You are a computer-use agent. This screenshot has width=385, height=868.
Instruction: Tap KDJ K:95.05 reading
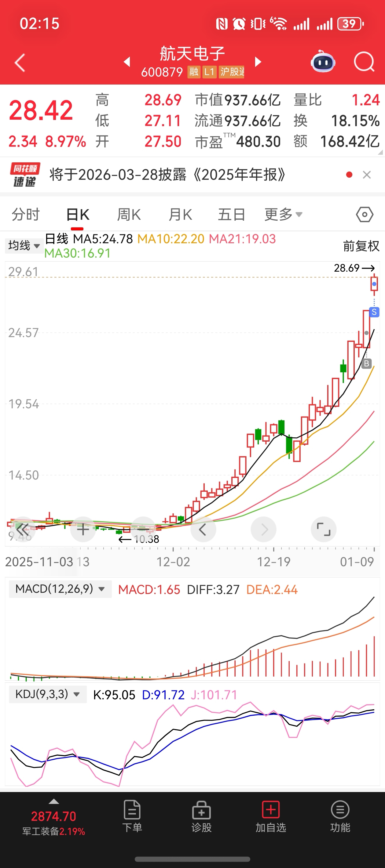pos(114,695)
